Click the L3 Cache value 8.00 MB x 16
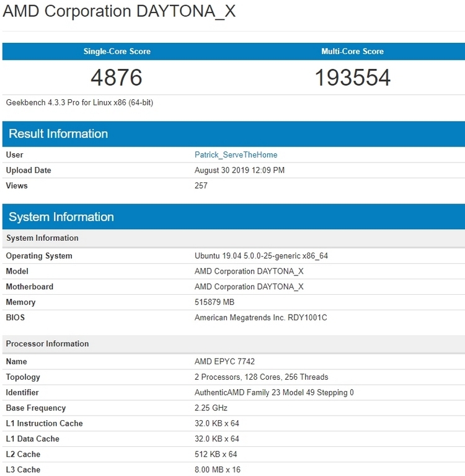 click(x=218, y=470)
